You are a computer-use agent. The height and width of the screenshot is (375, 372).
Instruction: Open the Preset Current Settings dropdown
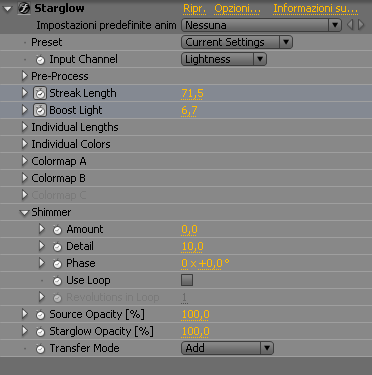[x=237, y=42]
